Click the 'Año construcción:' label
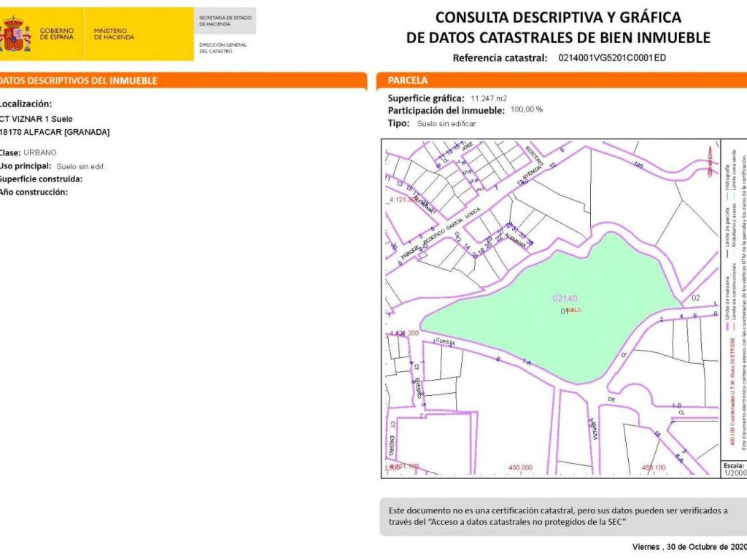The height and width of the screenshot is (560, 747). coord(34,192)
